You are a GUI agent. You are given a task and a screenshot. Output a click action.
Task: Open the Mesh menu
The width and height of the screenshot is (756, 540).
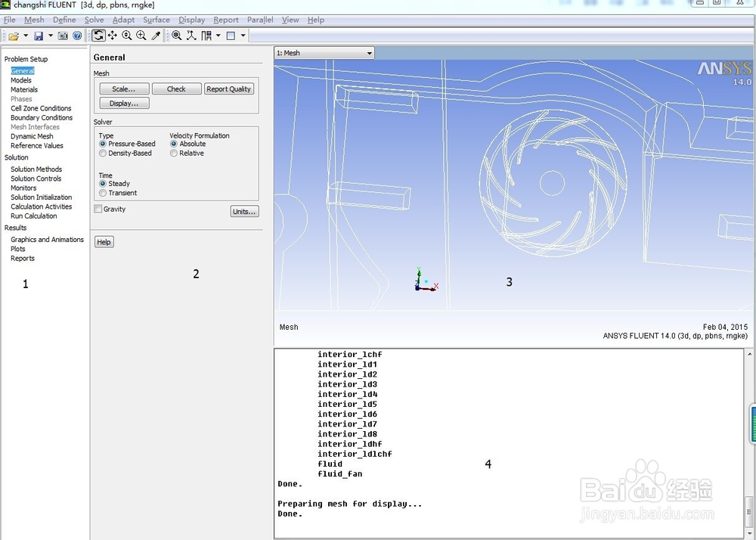click(34, 20)
